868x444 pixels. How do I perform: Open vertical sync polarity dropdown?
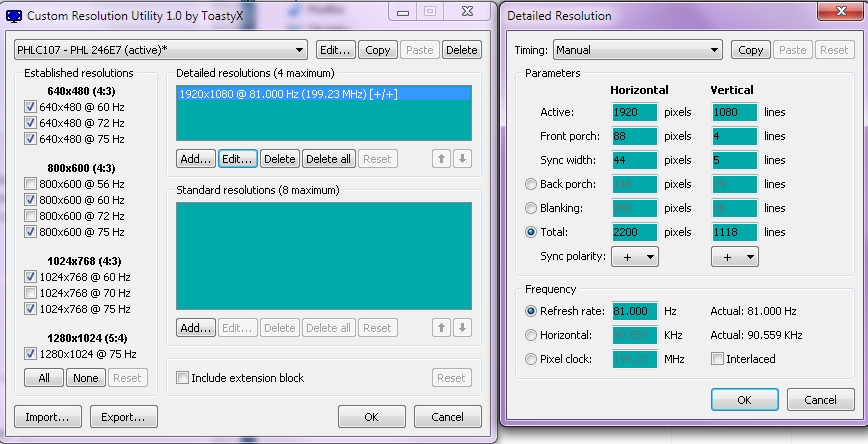[734, 256]
